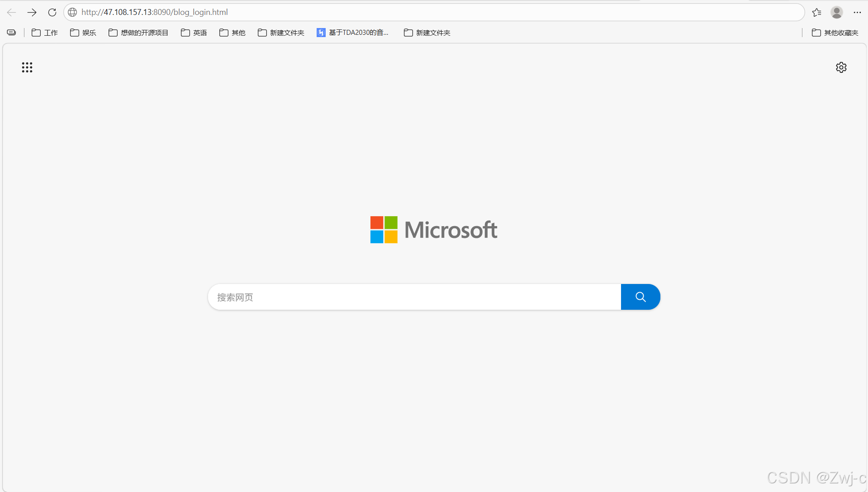
Task: Open the 想做的开源项目 bookmark folder
Action: [x=138, y=33]
